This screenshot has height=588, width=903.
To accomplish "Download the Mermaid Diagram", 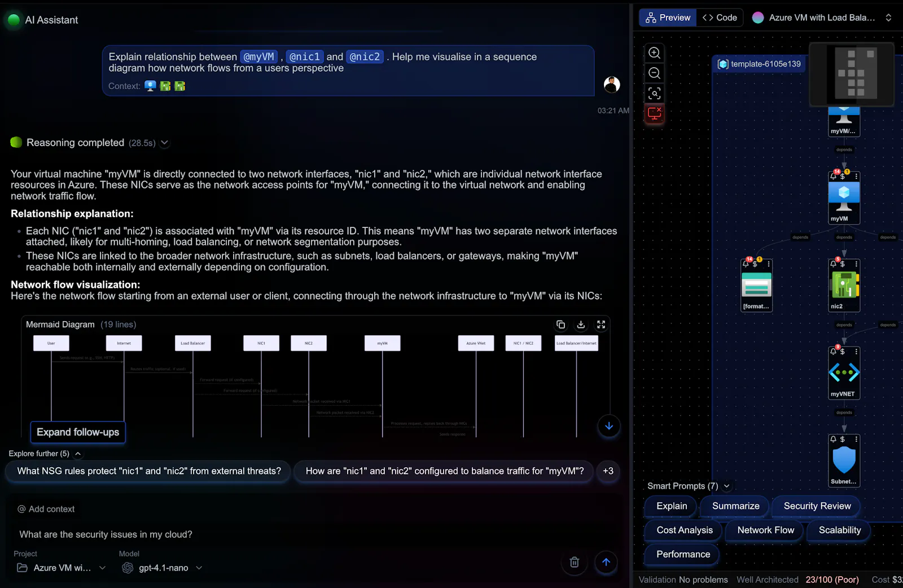I will [581, 324].
